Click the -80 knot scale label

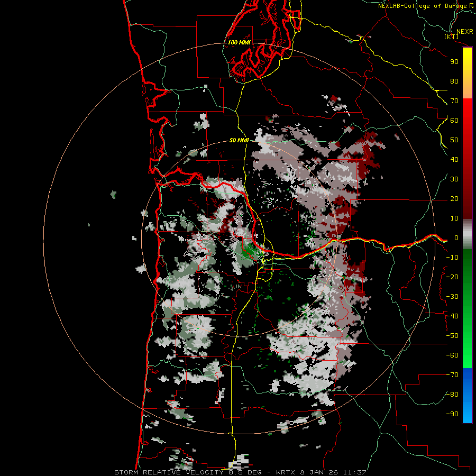(452, 395)
